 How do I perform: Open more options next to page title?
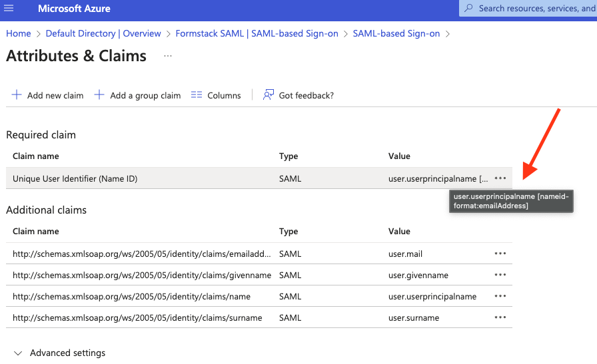click(x=168, y=56)
